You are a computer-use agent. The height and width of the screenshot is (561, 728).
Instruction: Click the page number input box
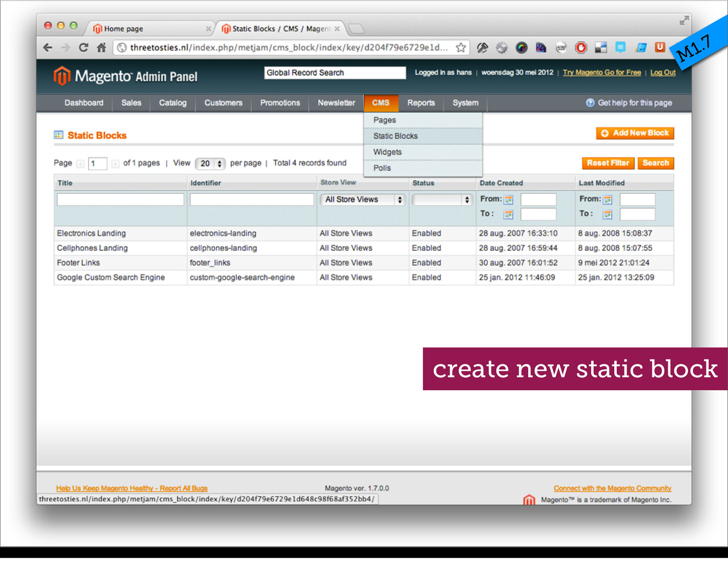click(97, 163)
